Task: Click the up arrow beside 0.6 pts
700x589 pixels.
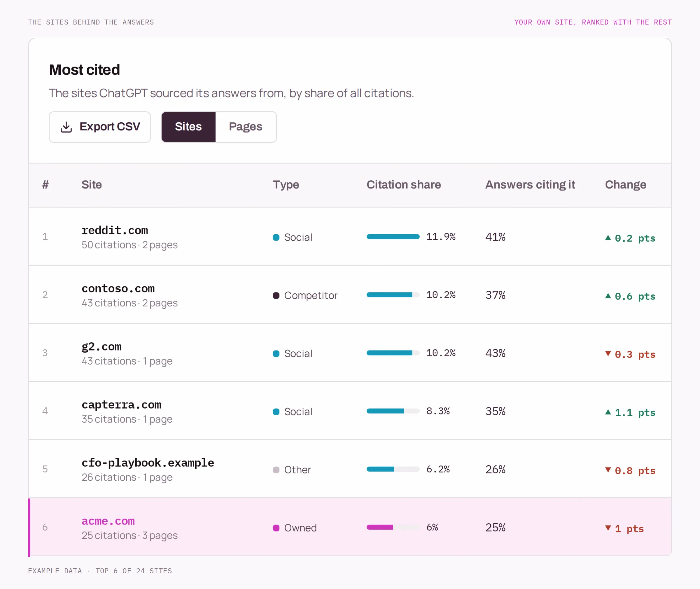Action: click(608, 296)
